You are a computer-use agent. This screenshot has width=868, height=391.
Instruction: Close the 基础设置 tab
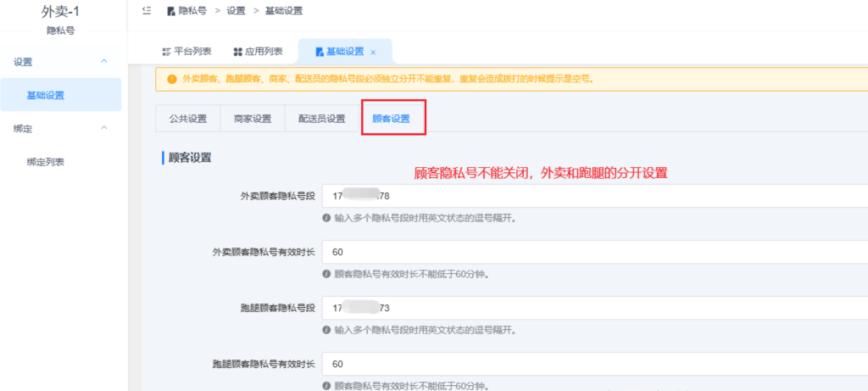tap(373, 52)
